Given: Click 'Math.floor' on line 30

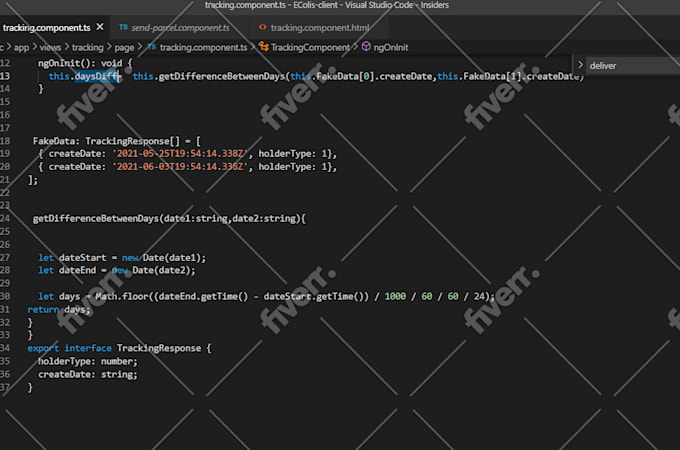Looking at the screenshot, I should tap(123, 296).
